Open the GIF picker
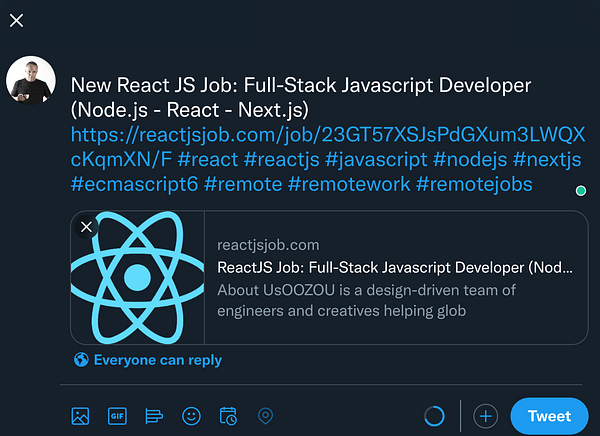 pos(117,416)
